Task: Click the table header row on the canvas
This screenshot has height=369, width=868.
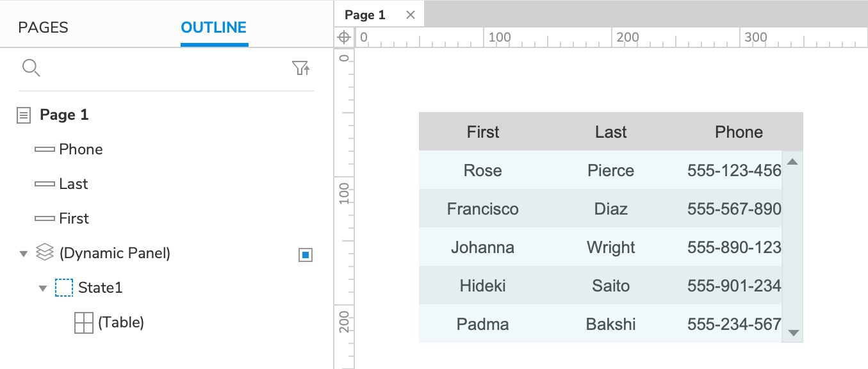Action: pyautogui.click(x=610, y=131)
